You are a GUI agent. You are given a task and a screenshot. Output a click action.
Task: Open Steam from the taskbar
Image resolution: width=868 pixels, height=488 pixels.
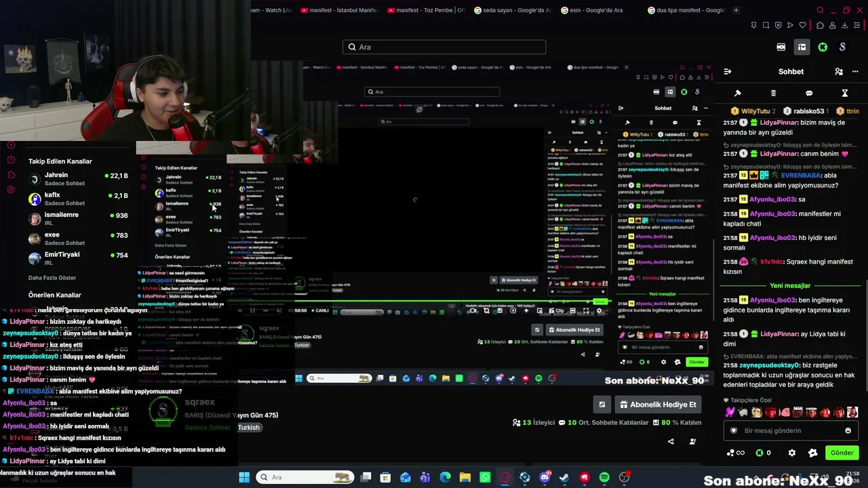[x=564, y=477]
